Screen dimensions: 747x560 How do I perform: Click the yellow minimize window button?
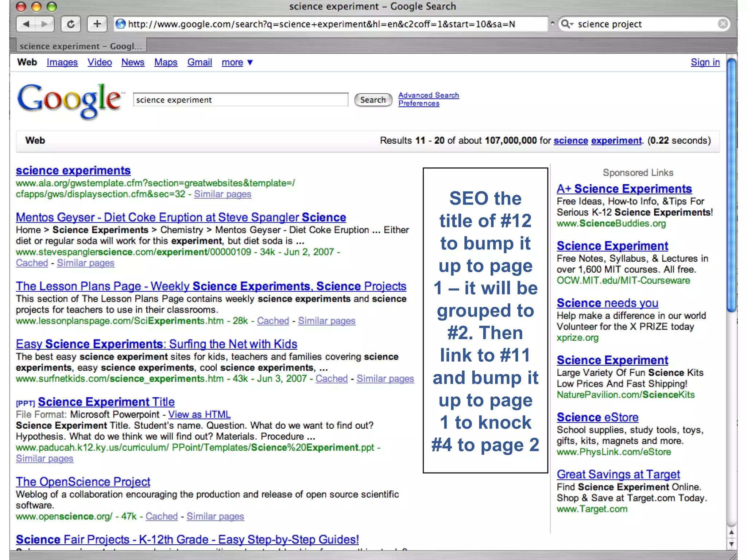(36, 7)
